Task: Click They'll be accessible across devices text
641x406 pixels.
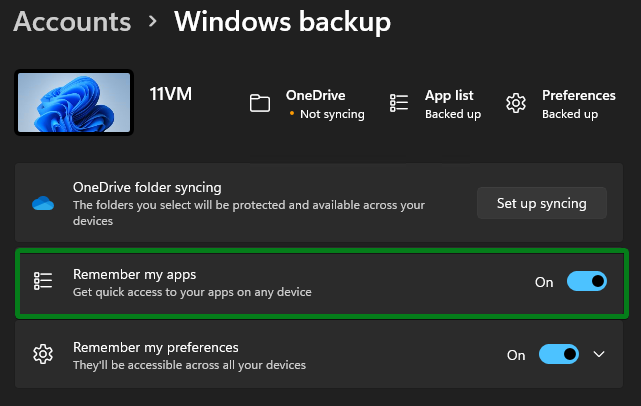Action: coord(189,365)
